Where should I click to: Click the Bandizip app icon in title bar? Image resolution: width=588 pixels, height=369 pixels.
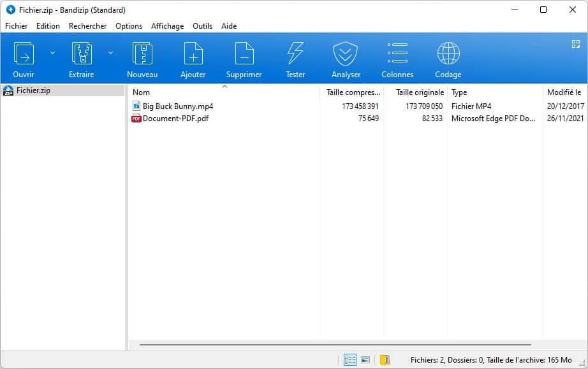[11, 10]
